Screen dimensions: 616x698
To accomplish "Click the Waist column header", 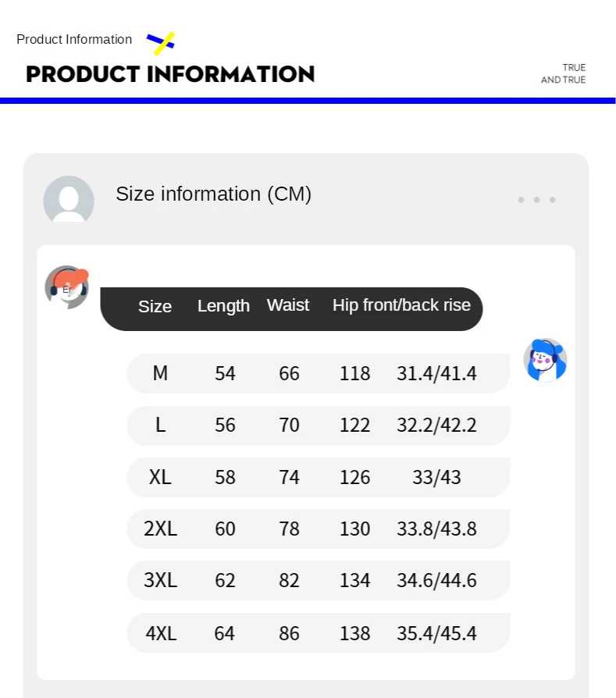I will tap(288, 305).
